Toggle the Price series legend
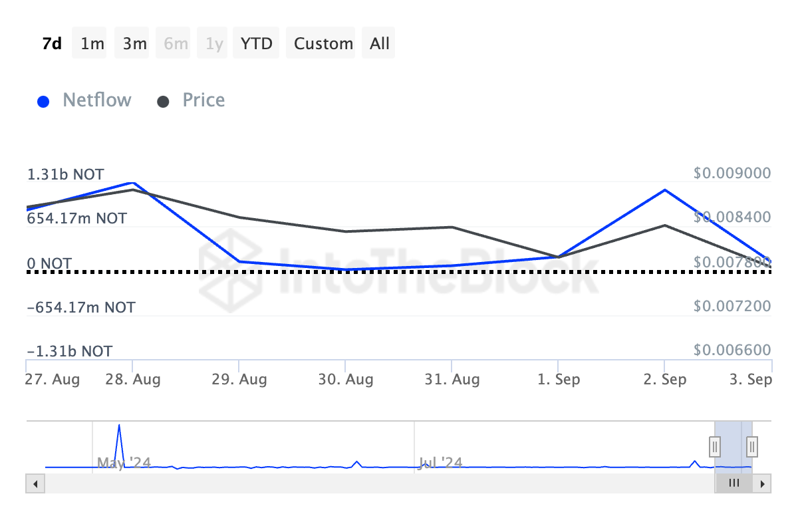 203,100
